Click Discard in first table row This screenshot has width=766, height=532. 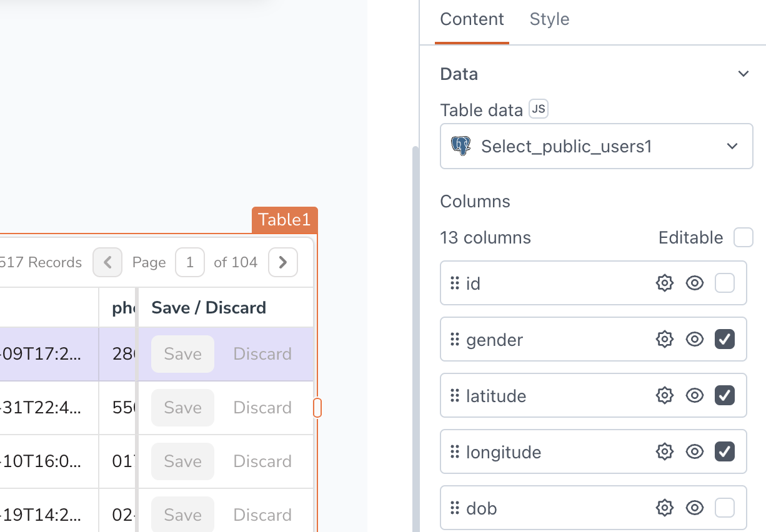262,354
